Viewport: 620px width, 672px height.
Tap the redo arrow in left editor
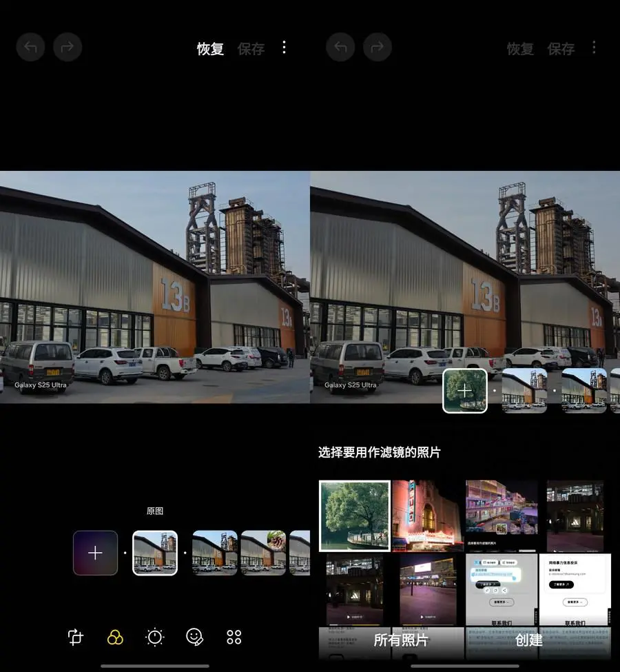click(x=68, y=47)
